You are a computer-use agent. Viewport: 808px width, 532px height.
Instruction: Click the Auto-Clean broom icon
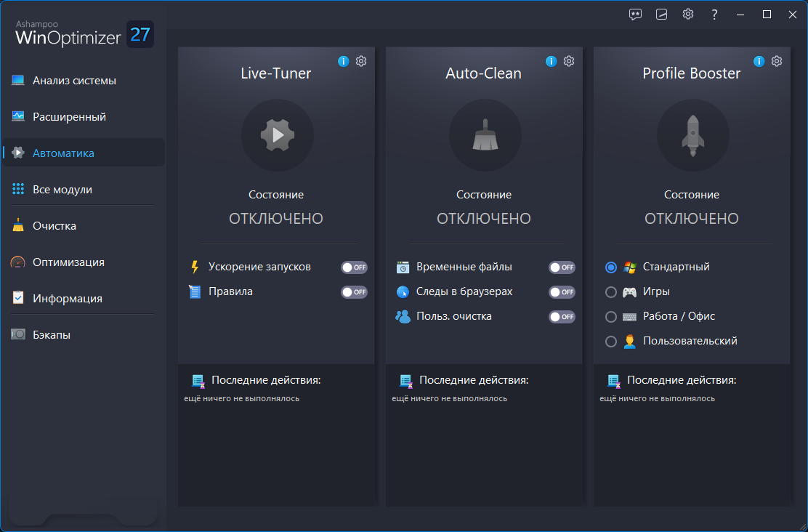pyautogui.click(x=485, y=135)
